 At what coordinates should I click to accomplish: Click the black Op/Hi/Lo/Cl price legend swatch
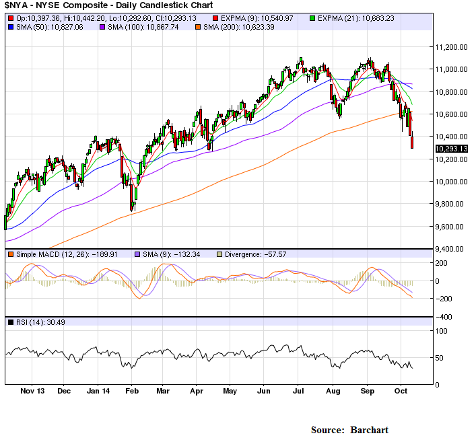point(9,15)
